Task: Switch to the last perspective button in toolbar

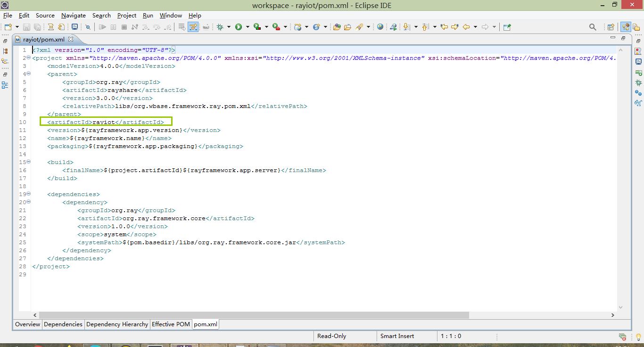Action: (x=637, y=27)
